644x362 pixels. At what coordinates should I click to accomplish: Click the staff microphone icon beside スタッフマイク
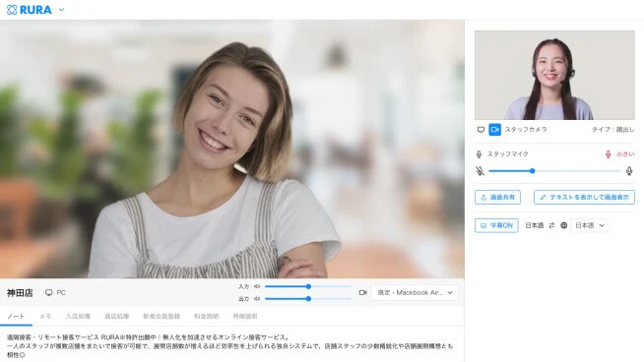(479, 154)
